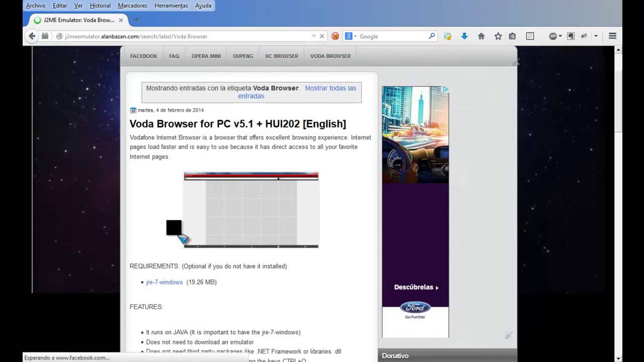Viewport: 644px width, 362px height.
Task: Click the AdChoices icon on Ford ad
Action: tap(445, 89)
